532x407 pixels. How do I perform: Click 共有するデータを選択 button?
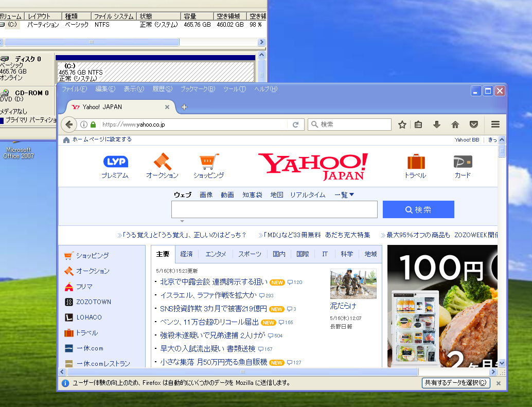(456, 383)
